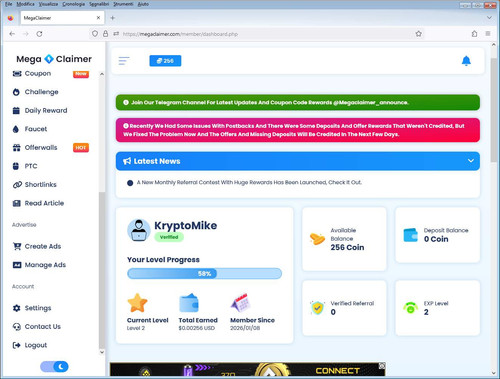
Task: Click the pink postback issues notice
Action: pyautogui.click(x=298, y=130)
